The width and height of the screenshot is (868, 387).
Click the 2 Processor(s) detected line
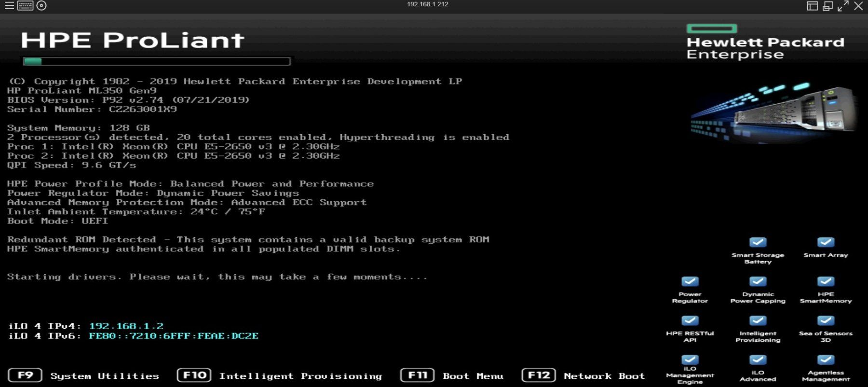(258, 138)
